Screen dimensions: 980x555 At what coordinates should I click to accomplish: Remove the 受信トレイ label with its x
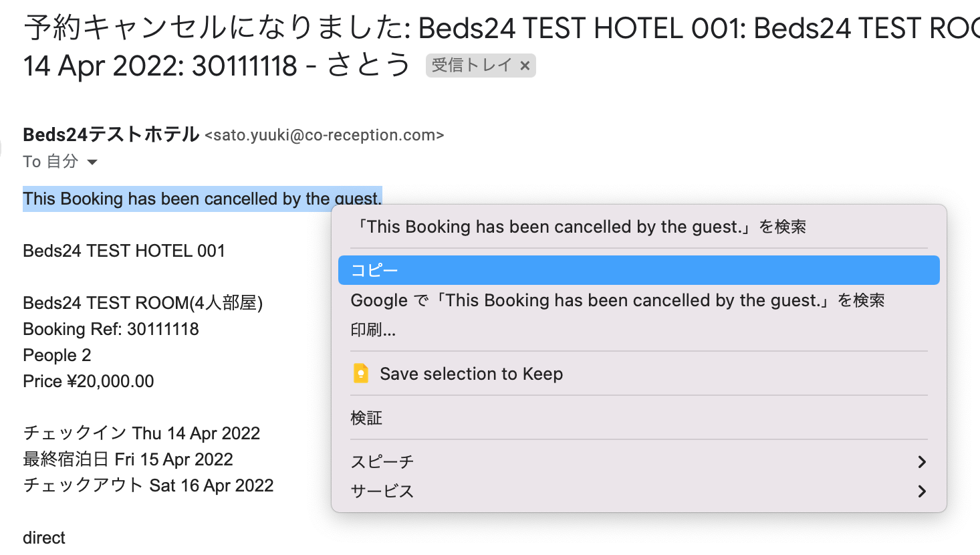[x=525, y=66]
